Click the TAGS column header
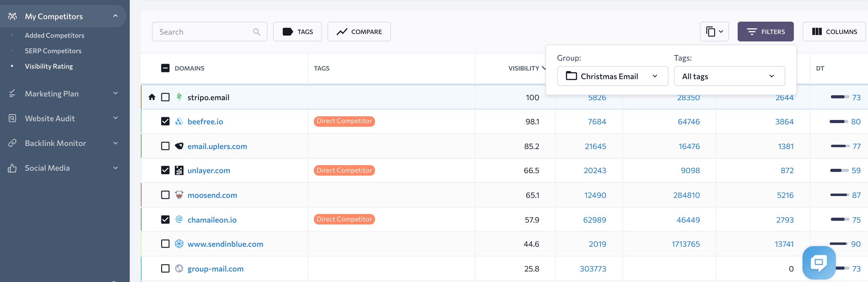The width and height of the screenshot is (868, 282). click(322, 68)
